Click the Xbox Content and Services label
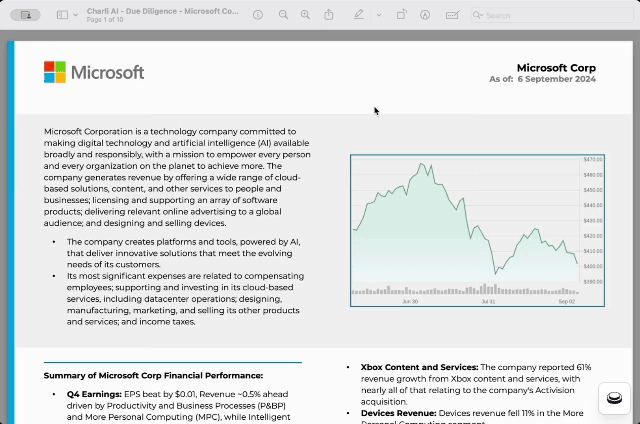 point(419,367)
